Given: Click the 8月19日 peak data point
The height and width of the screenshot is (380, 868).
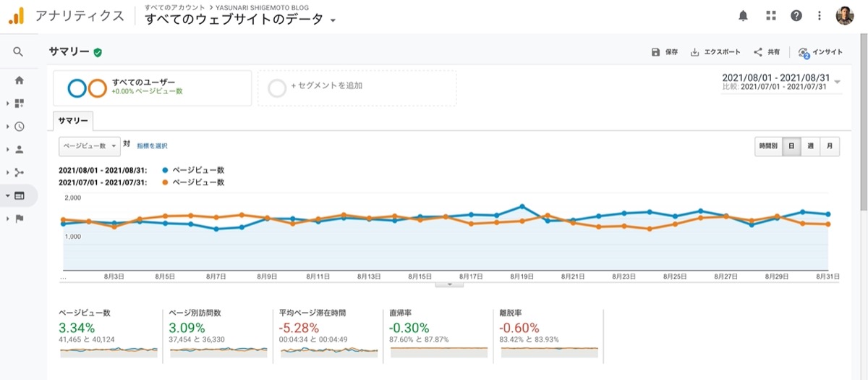Looking at the screenshot, I should pyautogui.click(x=522, y=207).
